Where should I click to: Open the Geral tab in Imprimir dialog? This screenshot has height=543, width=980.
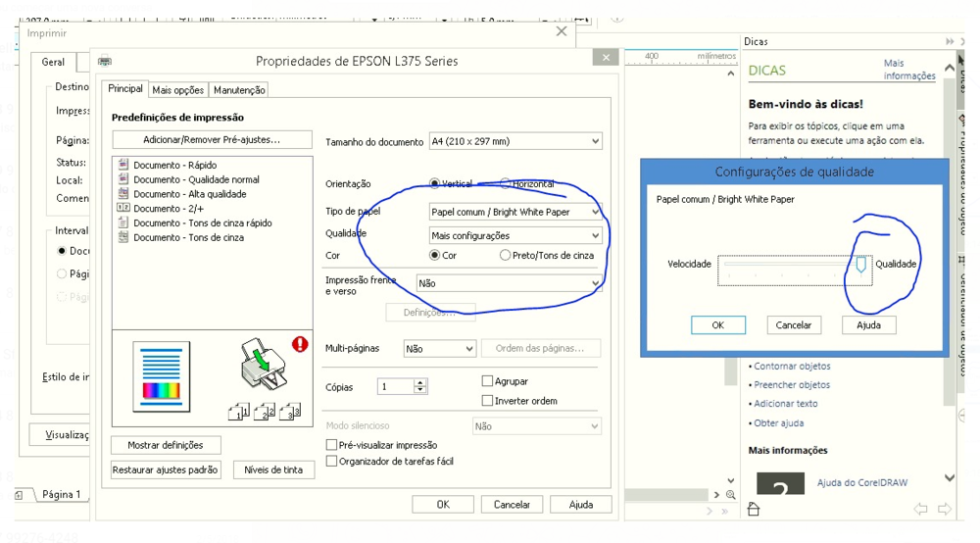[x=53, y=62]
